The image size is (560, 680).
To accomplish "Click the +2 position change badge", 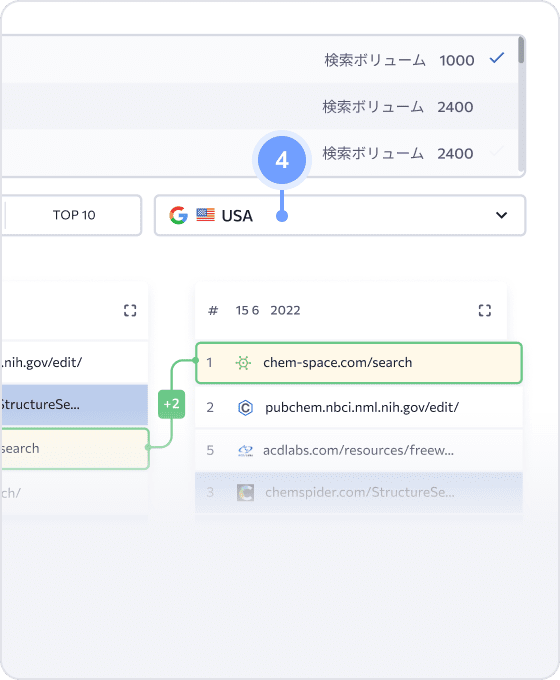I will pos(171,404).
